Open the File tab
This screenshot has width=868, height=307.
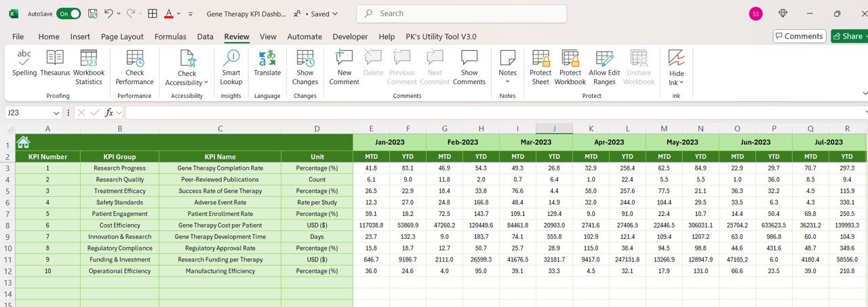click(x=18, y=37)
